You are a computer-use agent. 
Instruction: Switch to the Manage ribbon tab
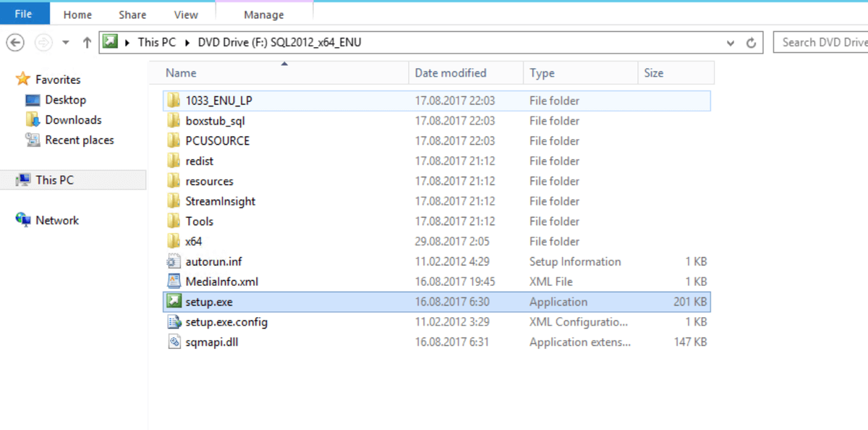point(264,14)
